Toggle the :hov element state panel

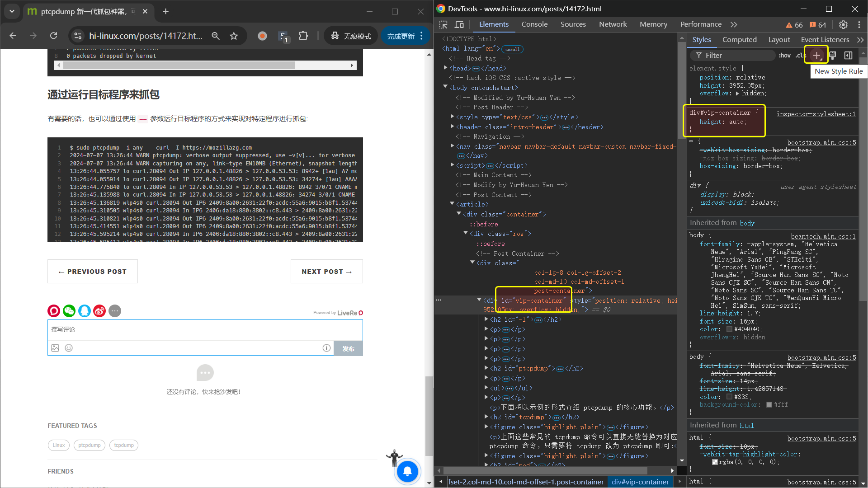pos(784,55)
